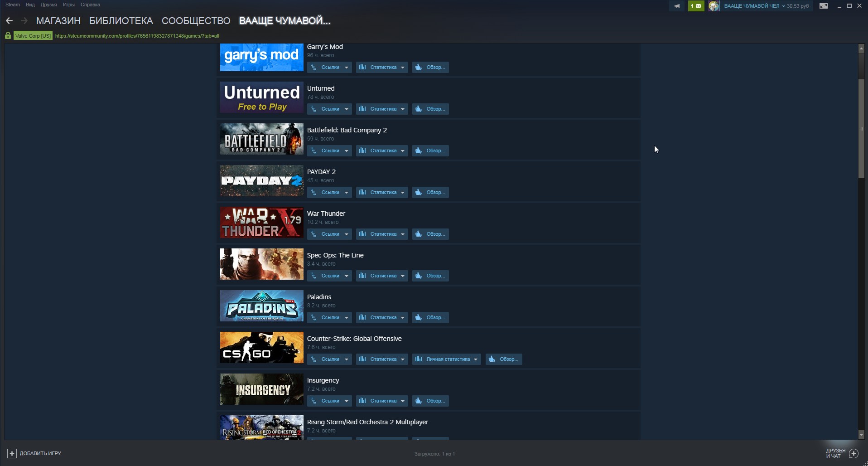868x466 pixels.
Task: Click the Valve Corp [US] certificate label
Action: 33,36
